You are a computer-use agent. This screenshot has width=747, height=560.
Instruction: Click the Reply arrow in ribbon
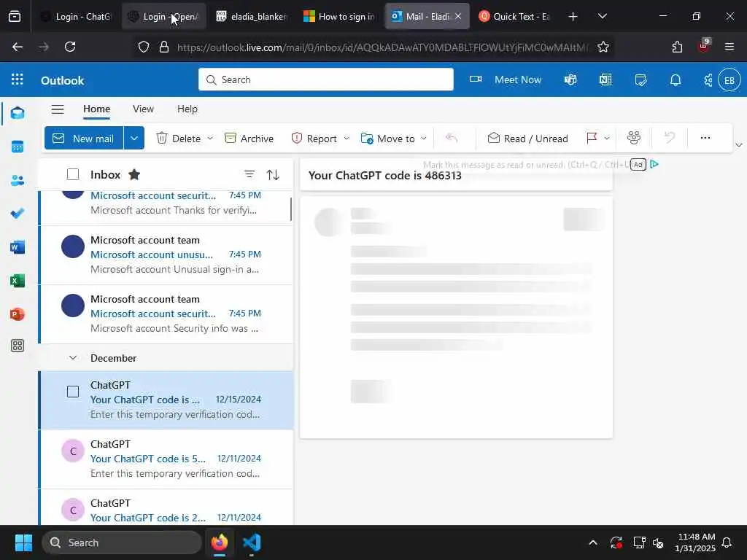452,138
